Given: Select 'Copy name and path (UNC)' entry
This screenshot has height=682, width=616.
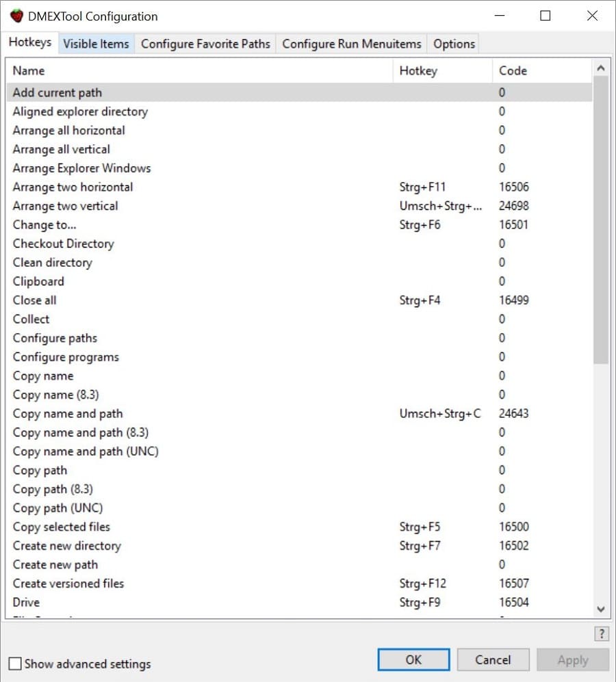Looking at the screenshot, I should click(300, 451).
